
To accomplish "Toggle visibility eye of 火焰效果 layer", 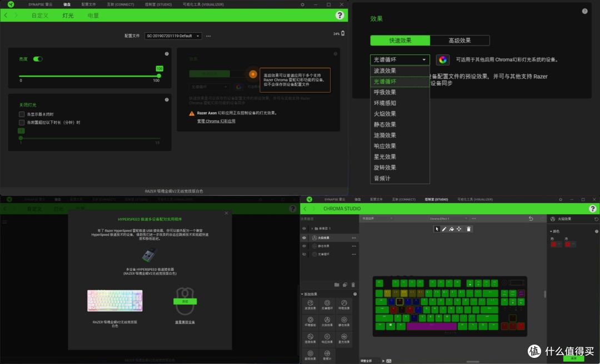I will [304, 238].
